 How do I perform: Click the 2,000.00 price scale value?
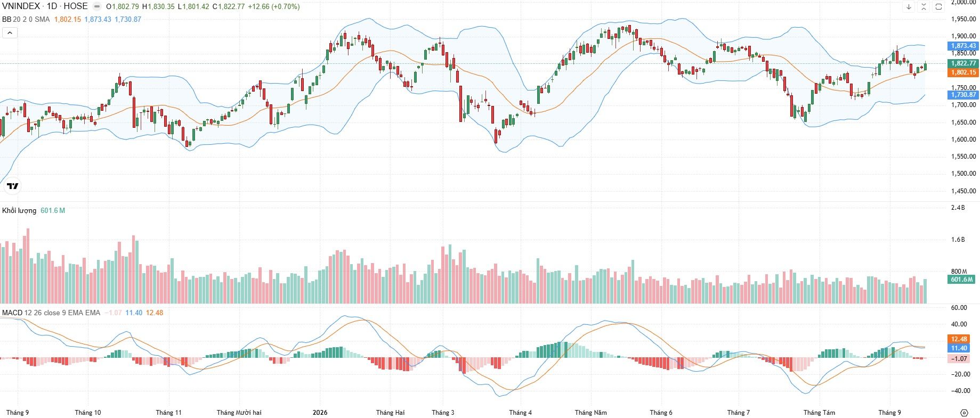[963, 3]
